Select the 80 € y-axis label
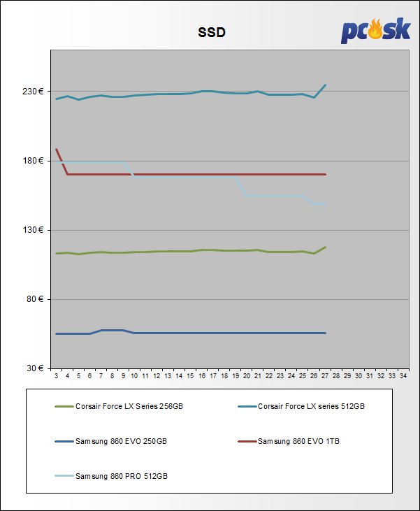The width and height of the screenshot is (420, 511). (x=36, y=299)
